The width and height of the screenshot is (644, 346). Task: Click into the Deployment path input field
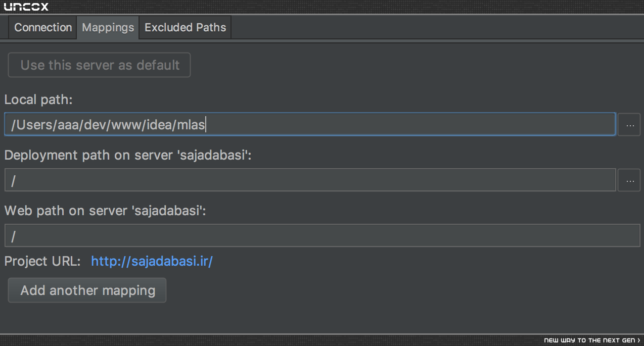310,180
